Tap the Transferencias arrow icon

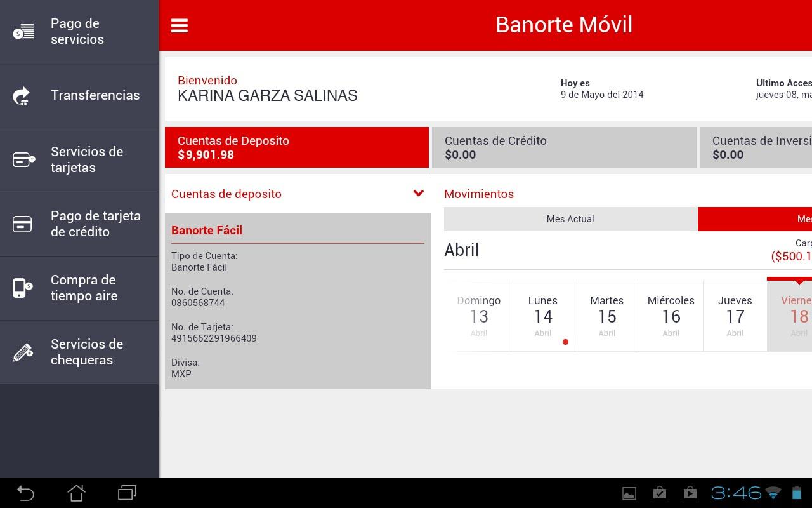[x=22, y=96]
